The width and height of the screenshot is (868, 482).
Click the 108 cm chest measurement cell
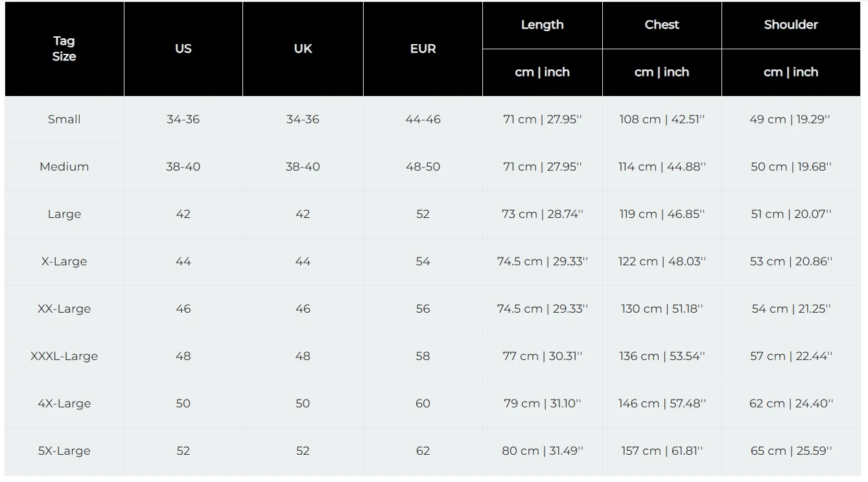[x=662, y=119]
